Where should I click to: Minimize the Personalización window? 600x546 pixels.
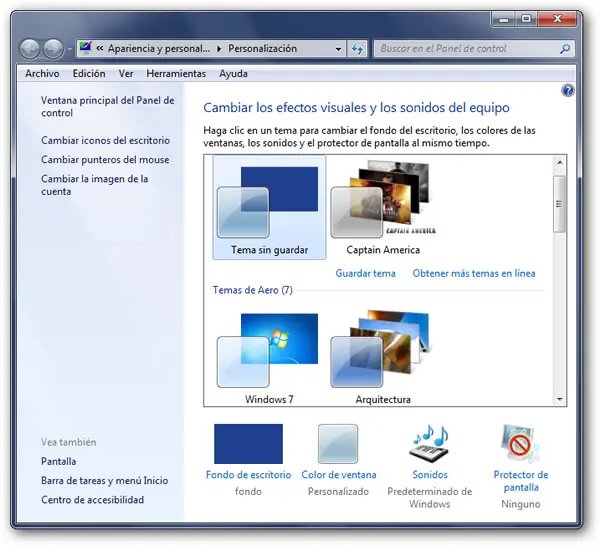(x=504, y=19)
